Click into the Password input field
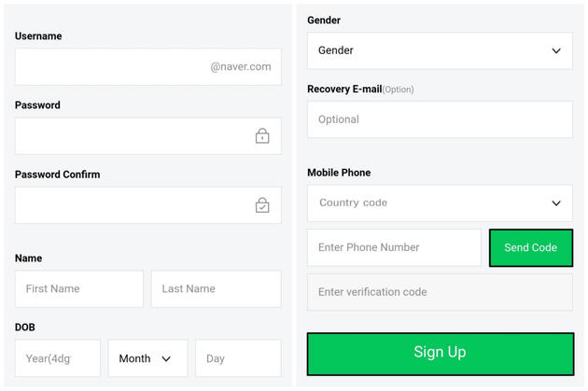Screen dimensions: 588x391 coord(131,136)
